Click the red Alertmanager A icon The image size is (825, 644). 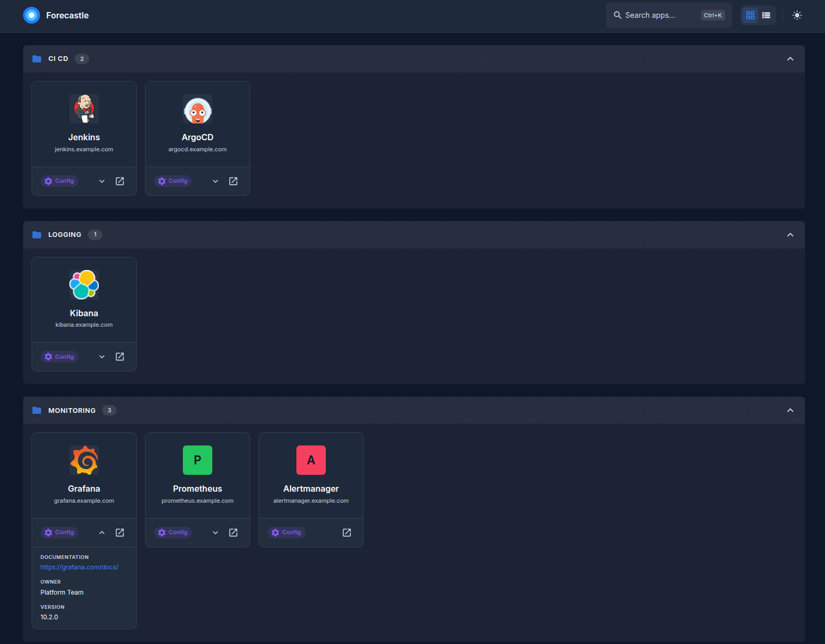pyautogui.click(x=311, y=460)
